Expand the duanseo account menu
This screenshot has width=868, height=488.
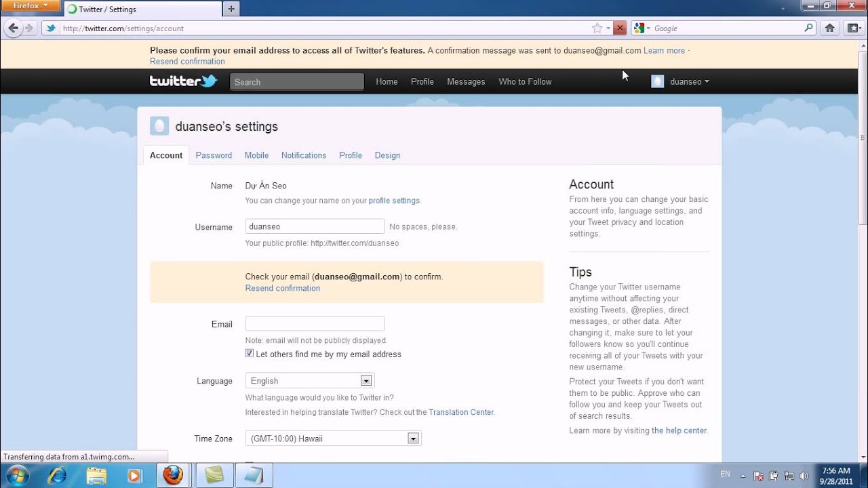(x=680, y=81)
